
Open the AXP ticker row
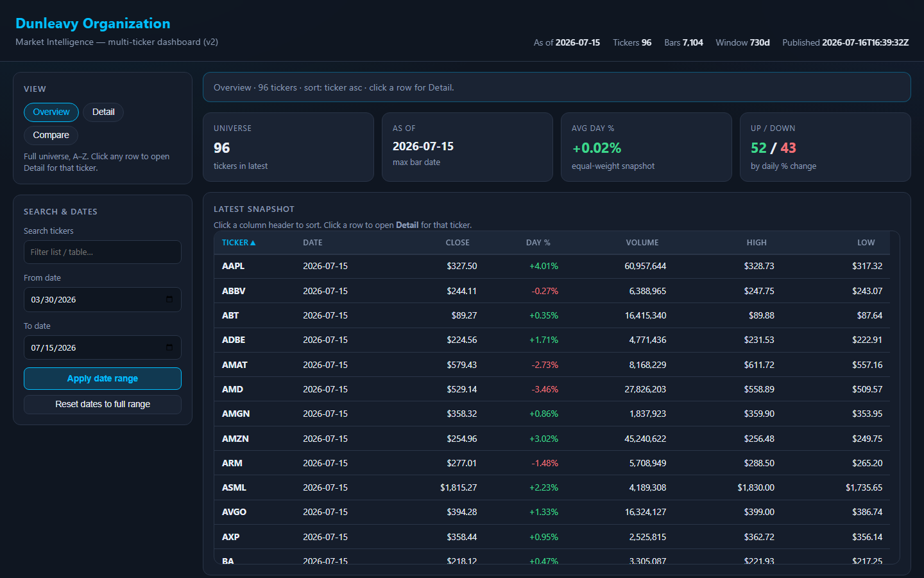point(552,537)
